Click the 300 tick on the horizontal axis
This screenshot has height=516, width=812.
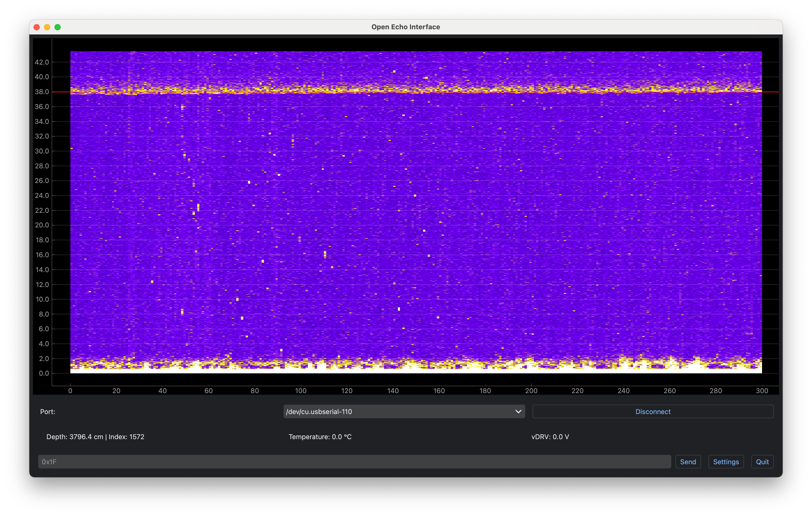pyautogui.click(x=762, y=391)
